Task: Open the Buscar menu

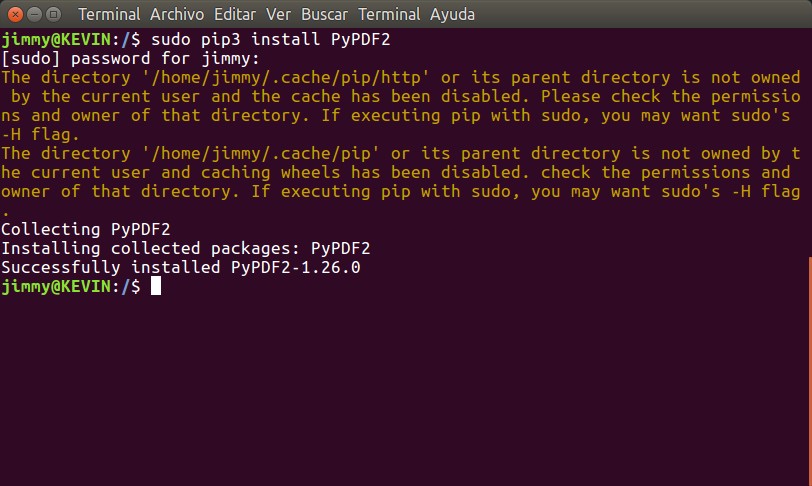Action: [x=324, y=15]
